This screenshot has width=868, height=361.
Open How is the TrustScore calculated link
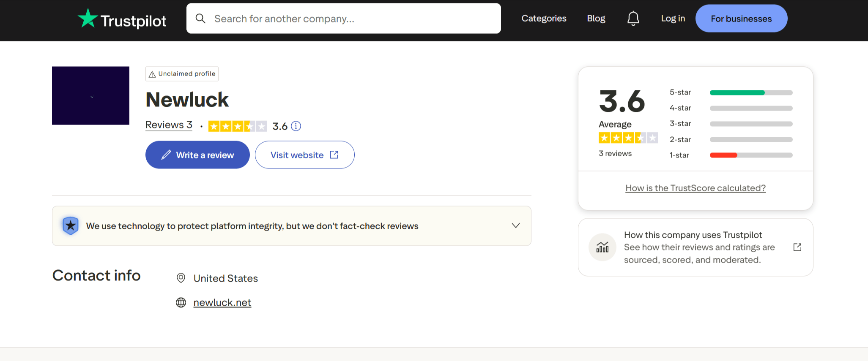[695, 188]
